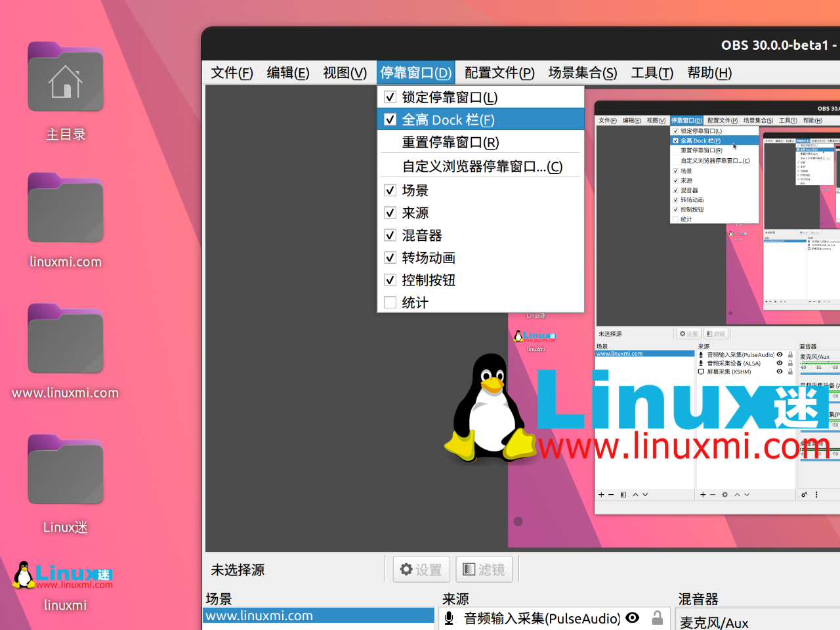The height and width of the screenshot is (630, 840).
Task: Open the www.linuxmi.com desktop folder
Action: click(66, 339)
